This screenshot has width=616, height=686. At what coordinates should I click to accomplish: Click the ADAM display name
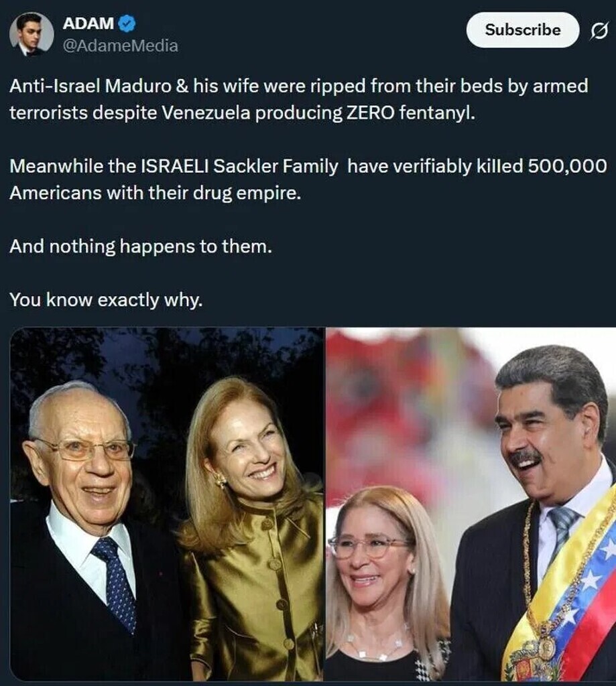(88, 23)
